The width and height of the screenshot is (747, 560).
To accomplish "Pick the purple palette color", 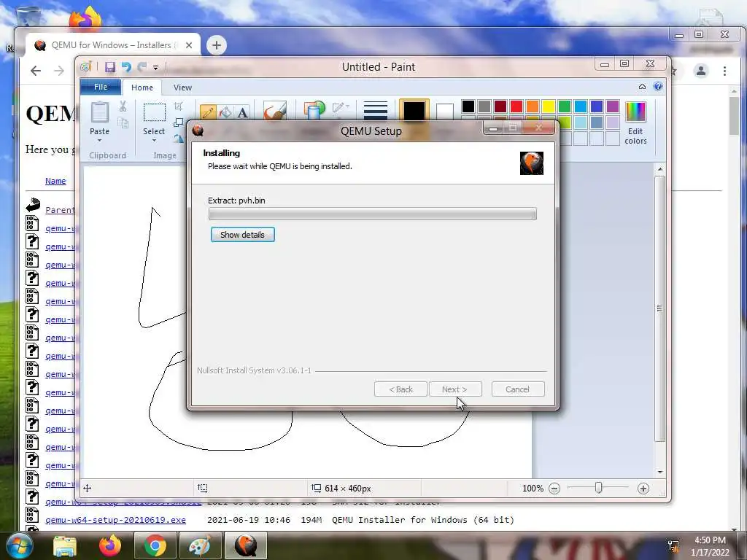I will [613, 106].
